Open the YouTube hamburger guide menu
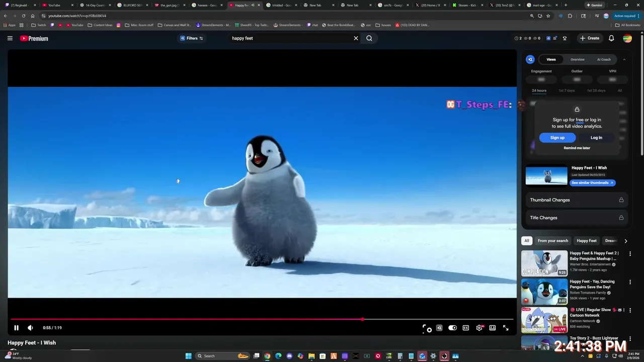The image size is (644, 362). coord(10,38)
